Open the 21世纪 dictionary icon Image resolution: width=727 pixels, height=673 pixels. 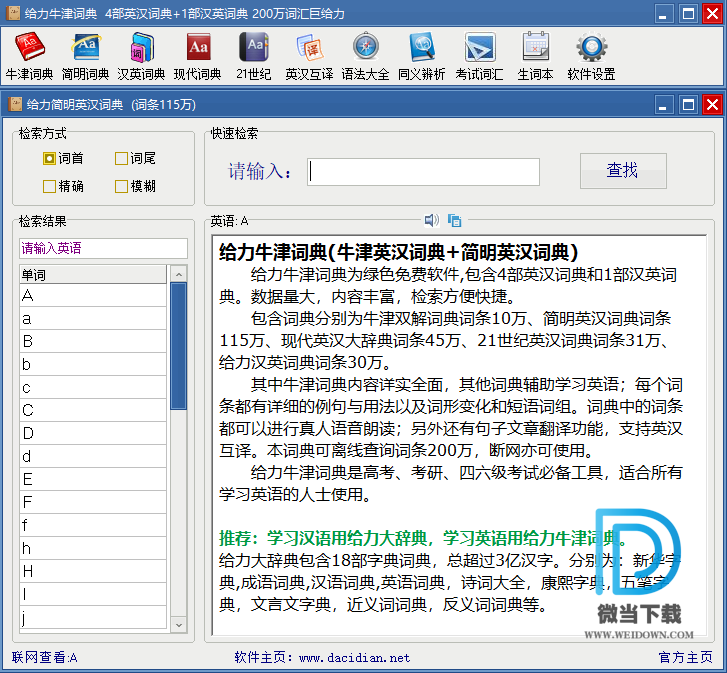coord(254,56)
